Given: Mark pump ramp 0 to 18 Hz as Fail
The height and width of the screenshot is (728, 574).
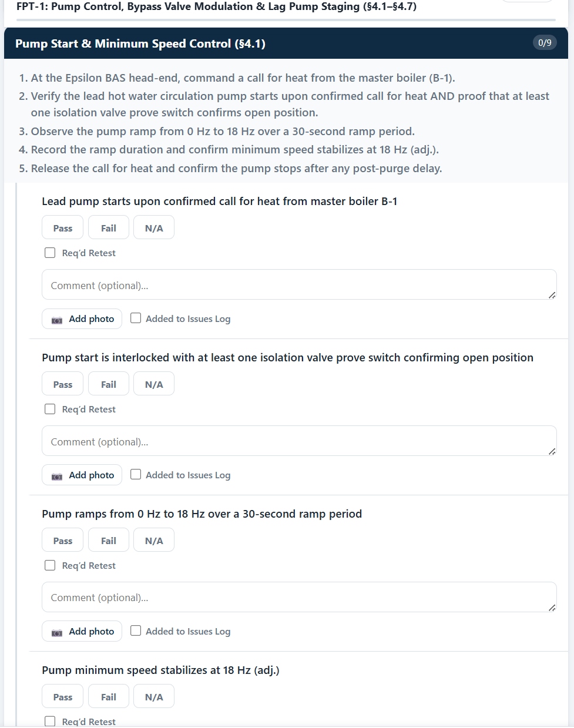Looking at the screenshot, I should click(x=109, y=541).
